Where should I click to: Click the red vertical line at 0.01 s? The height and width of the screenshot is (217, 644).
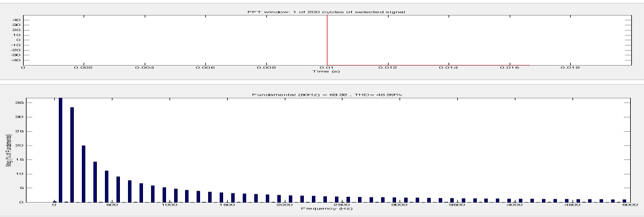pos(327,40)
